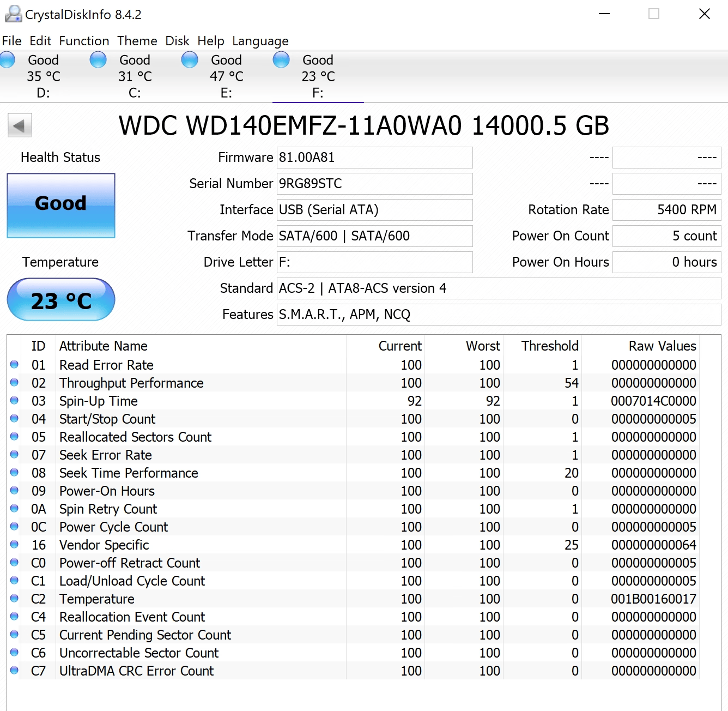Click the status dot for Spin-Up Time
The width and height of the screenshot is (728, 711).
click(14, 400)
